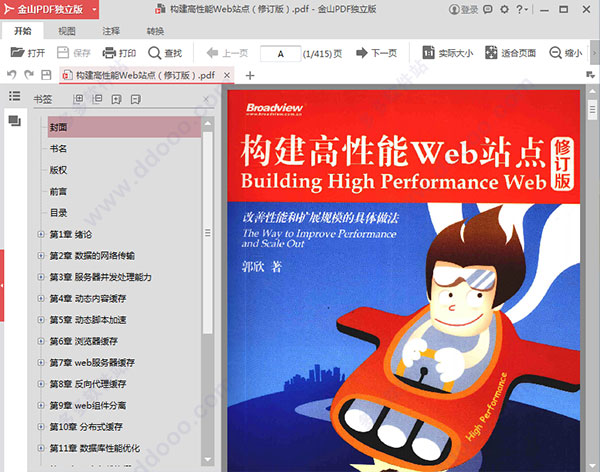The height and width of the screenshot is (472, 600).
Task: Expand 第1章 绪论 bookmark
Action: pos(41,234)
